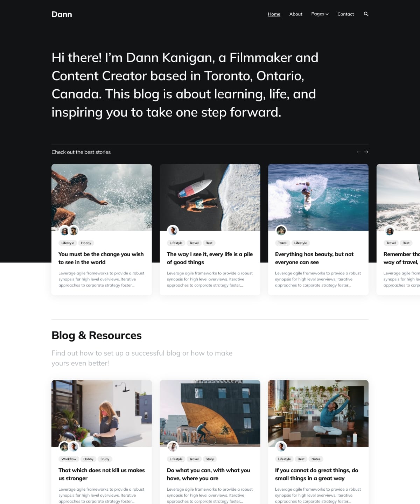The width and height of the screenshot is (420, 504).
Task: Open the About page from navigation
Action: click(x=295, y=14)
